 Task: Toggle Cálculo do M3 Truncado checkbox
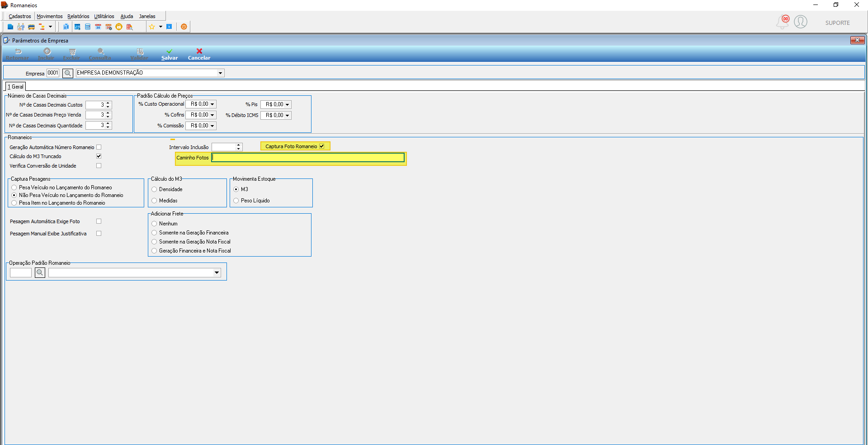(99, 156)
